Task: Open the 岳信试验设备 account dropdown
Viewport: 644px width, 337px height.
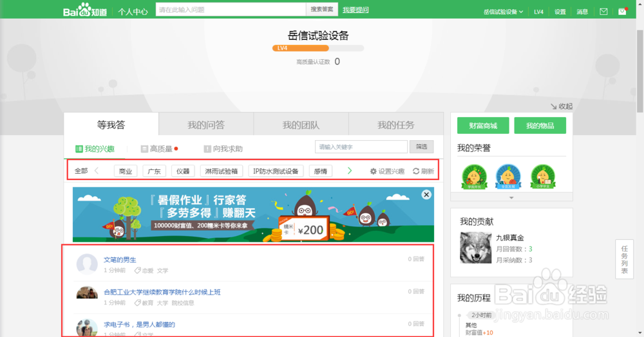Action: pos(503,12)
